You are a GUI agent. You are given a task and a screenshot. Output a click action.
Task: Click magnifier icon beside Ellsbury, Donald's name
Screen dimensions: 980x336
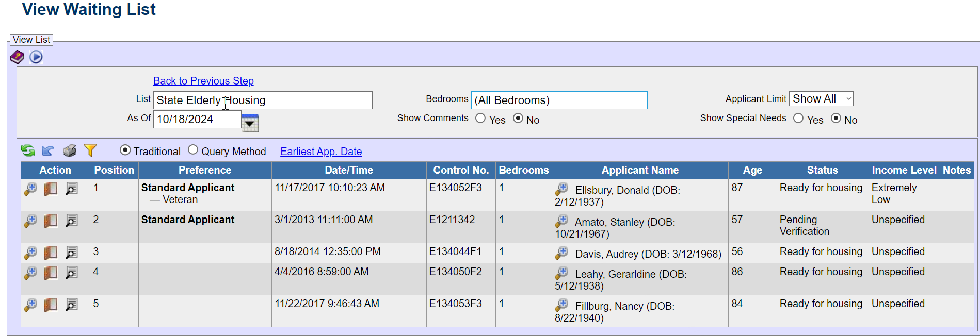[x=561, y=189]
